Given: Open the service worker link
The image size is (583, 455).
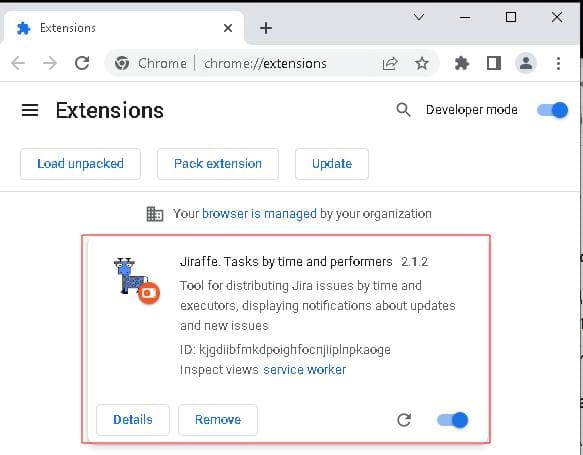Looking at the screenshot, I should coord(305,370).
